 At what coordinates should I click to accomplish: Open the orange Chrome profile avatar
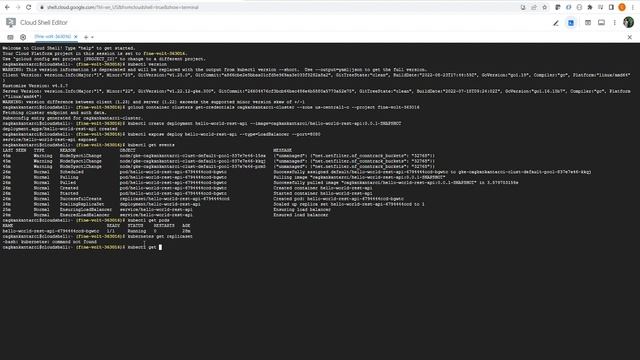pyautogui.click(x=622, y=7)
